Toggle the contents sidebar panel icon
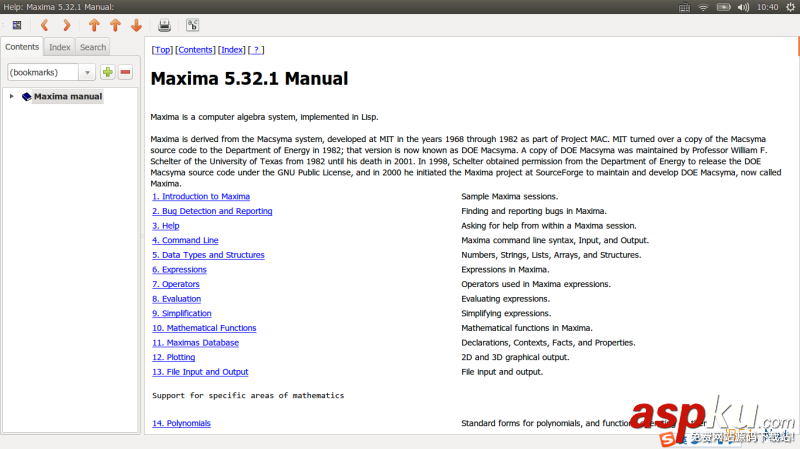 click(x=17, y=25)
